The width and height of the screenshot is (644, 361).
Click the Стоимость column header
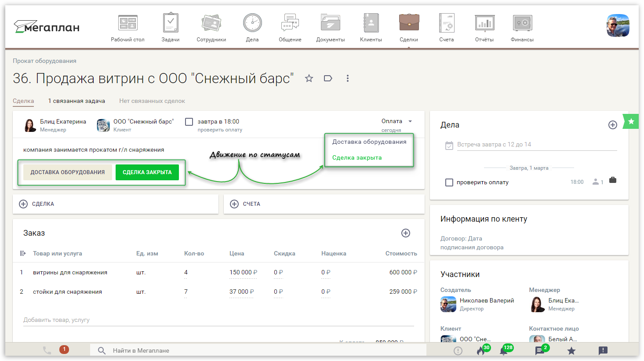point(401,253)
